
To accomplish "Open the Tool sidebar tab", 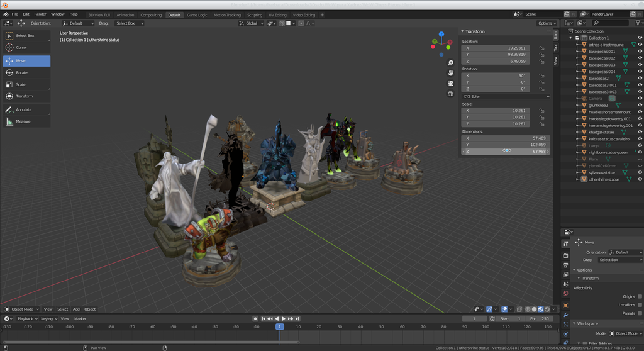I will [x=556, y=48].
